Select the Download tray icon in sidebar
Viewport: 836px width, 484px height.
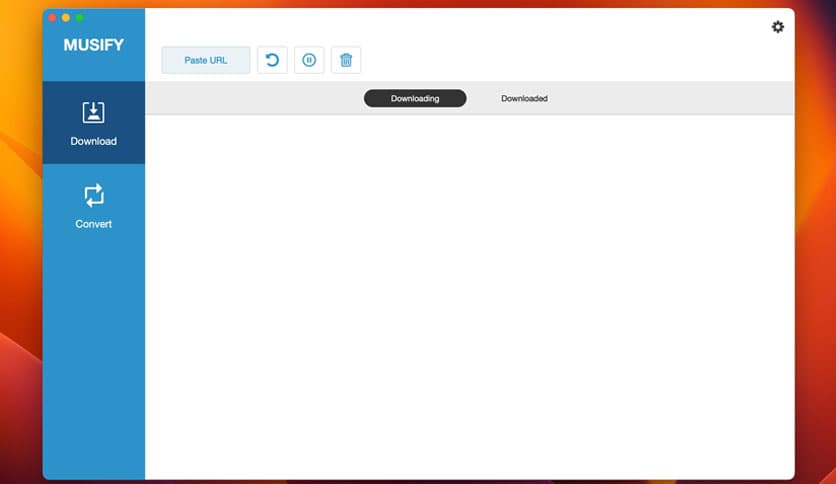tap(93, 112)
